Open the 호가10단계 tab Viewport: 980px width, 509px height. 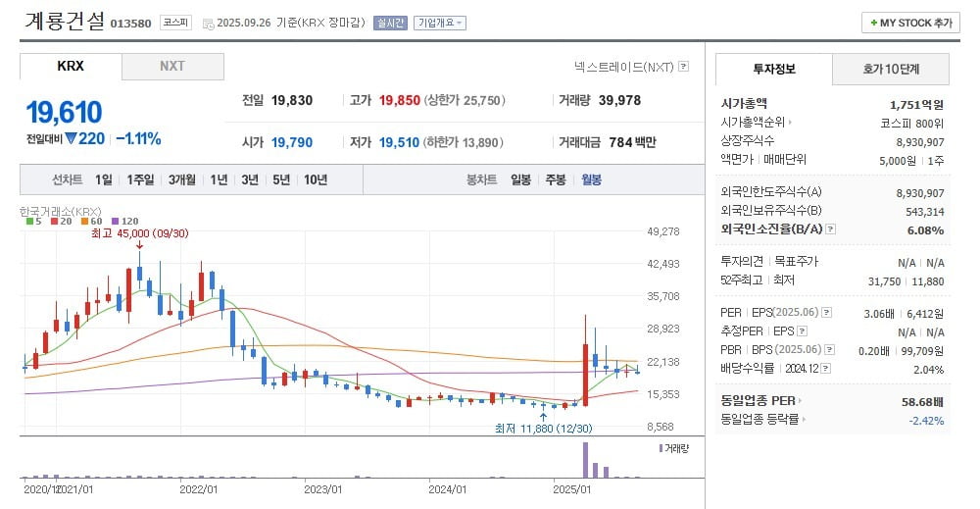pyautogui.click(x=891, y=69)
